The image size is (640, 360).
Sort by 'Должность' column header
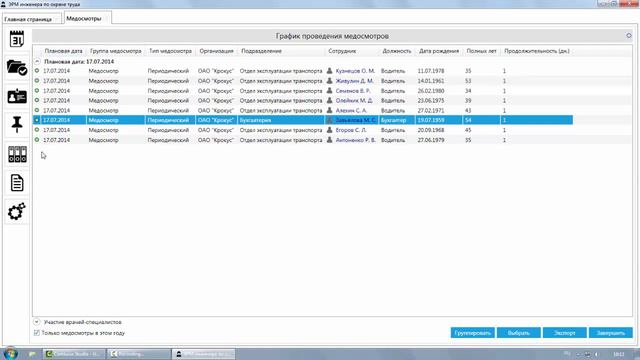[x=396, y=51]
